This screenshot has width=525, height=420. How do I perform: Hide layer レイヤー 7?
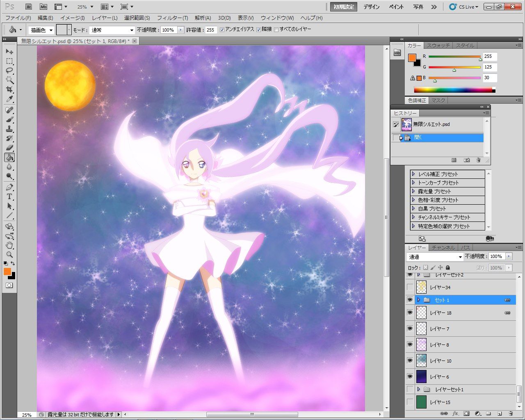click(410, 329)
